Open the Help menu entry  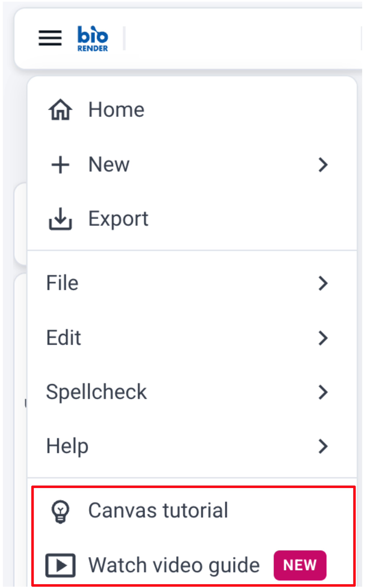[x=192, y=446]
